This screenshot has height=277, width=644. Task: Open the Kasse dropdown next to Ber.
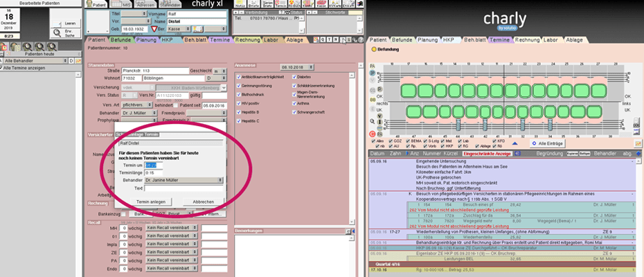pyautogui.click(x=179, y=29)
